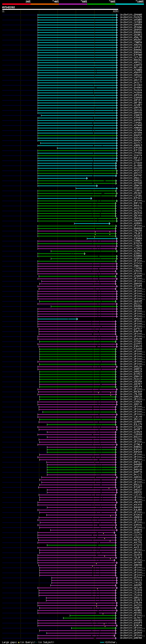The height and width of the screenshot is (644, 146).
Task: Select the query name AV542282
Action: click(x=8, y=7)
